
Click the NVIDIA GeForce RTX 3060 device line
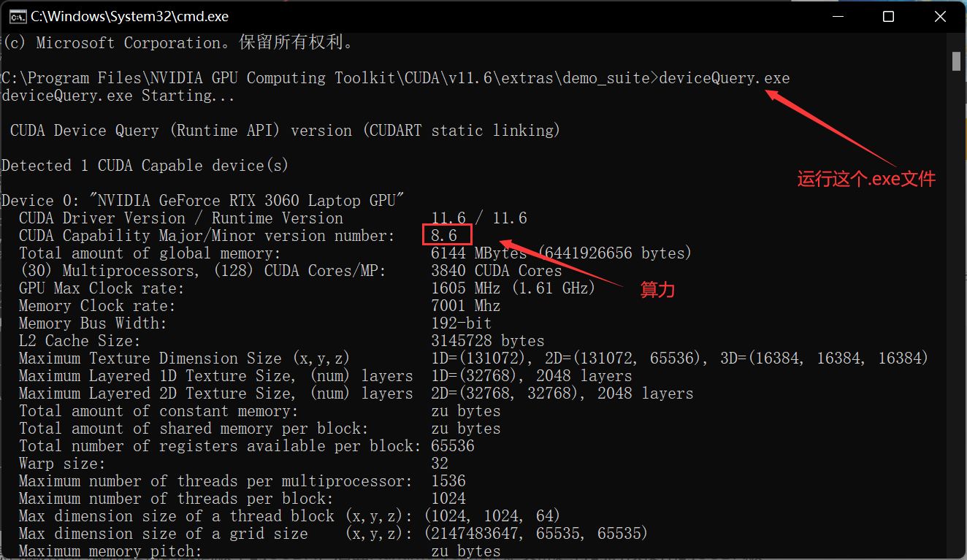coord(203,201)
